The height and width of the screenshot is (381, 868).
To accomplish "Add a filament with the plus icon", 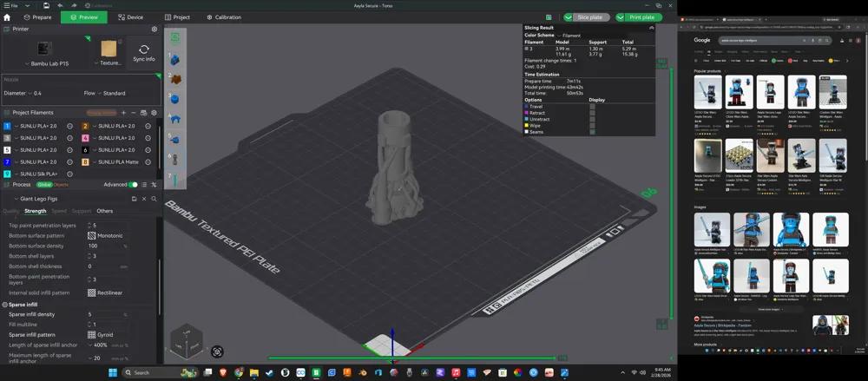I will (x=123, y=113).
